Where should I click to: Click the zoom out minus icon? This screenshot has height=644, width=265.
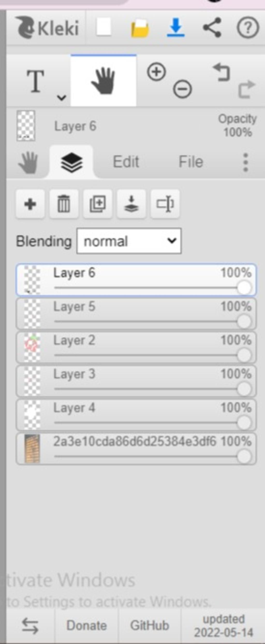182,89
